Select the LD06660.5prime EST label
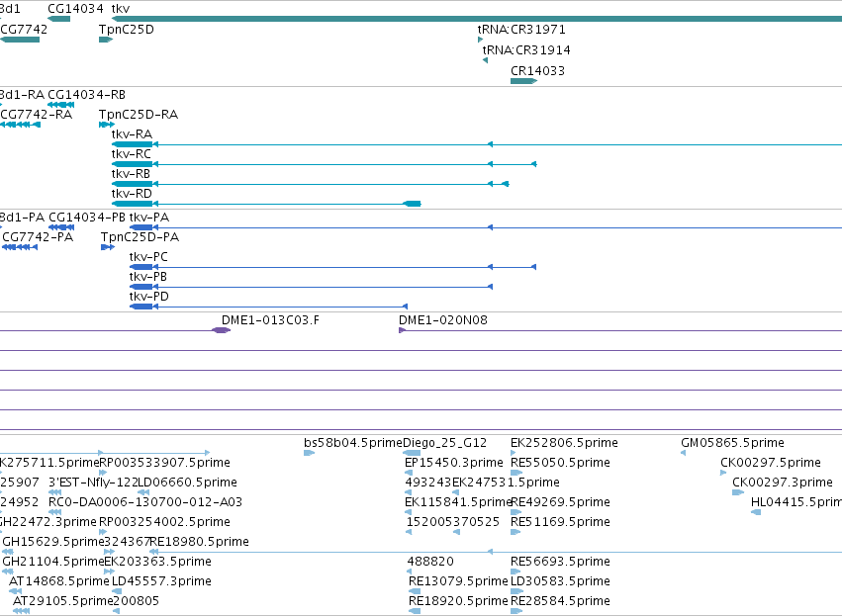The width and height of the screenshot is (842, 616). 187,483
